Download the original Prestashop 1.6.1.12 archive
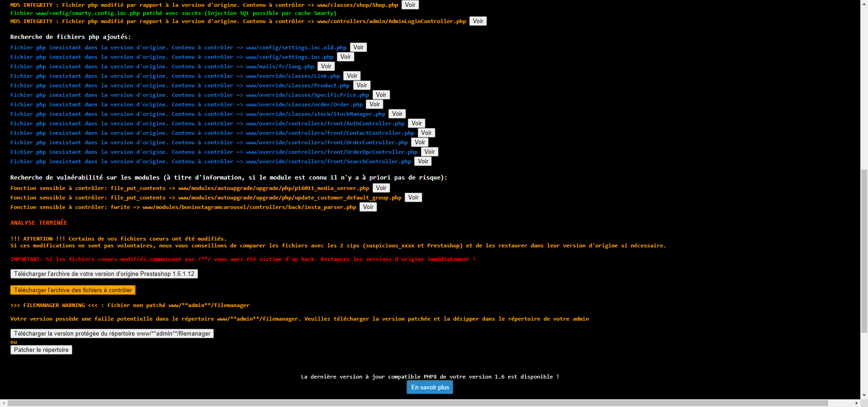The image size is (868, 407). click(104, 274)
